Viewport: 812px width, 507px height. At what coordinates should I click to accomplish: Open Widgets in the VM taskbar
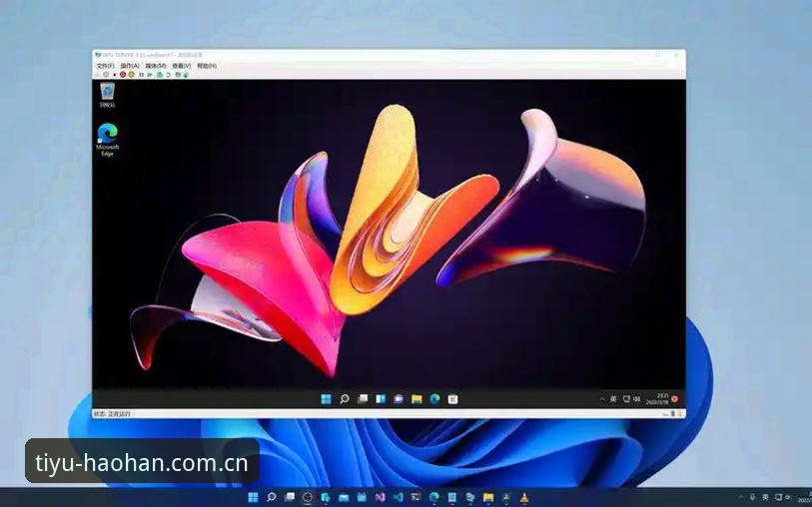coord(381,399)
